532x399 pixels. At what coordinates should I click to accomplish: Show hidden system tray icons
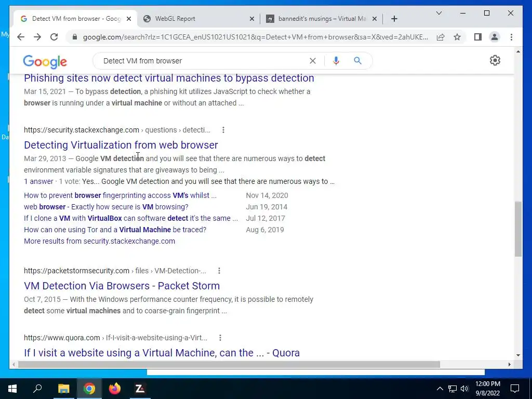click(440, 389)
